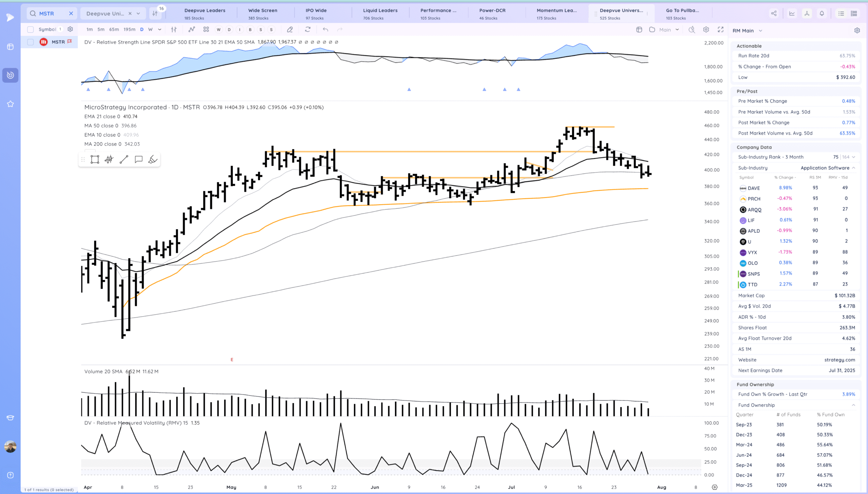Image resolution: width=868 pixels, height=494 pixels.
Task: Open the strategy.com website link
Action: click(840, 359)
